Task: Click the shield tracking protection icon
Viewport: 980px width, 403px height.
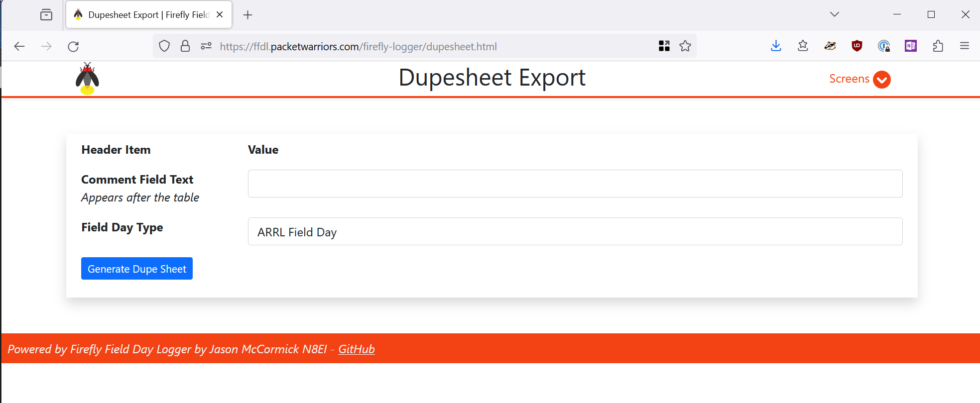Action: (x=164, y=46)
